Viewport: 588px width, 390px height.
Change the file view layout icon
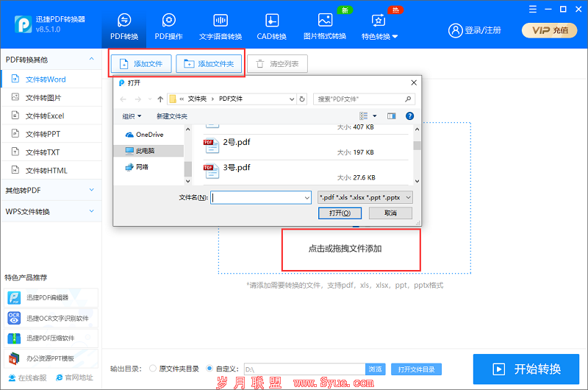pos(363,116)
